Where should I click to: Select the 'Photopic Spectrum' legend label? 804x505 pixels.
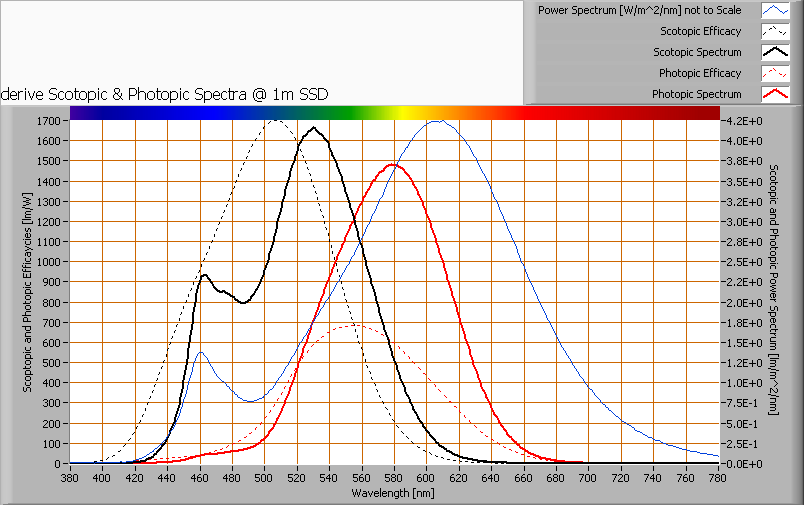tap(697, 94)
